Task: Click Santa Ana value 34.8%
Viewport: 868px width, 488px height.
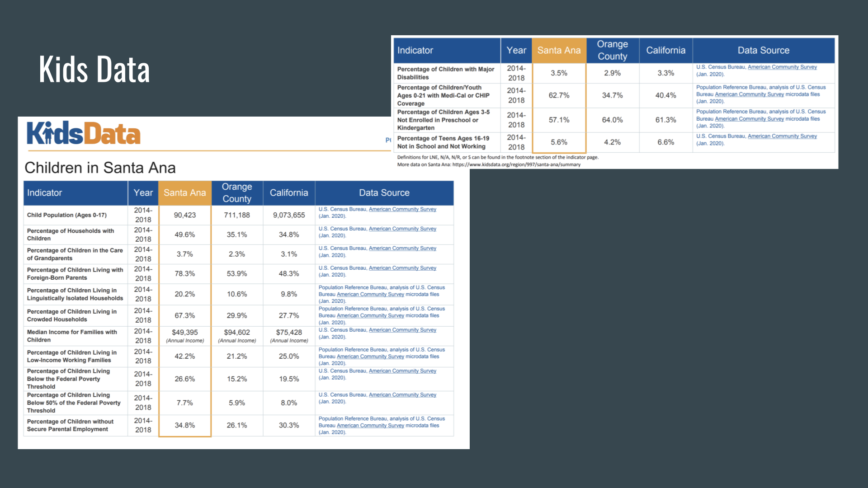Action: tap(185, 426)
